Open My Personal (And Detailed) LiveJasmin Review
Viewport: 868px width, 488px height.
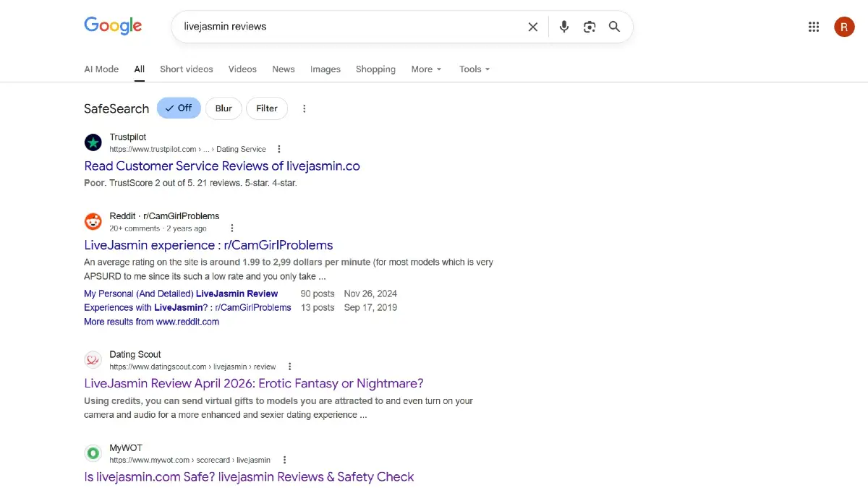coord(181,294)
